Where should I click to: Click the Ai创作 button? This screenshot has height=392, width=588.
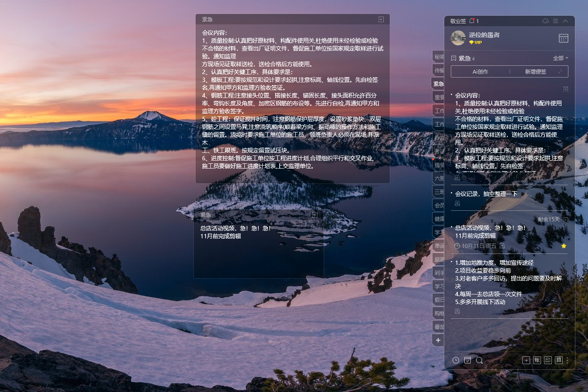click(480, 72)
